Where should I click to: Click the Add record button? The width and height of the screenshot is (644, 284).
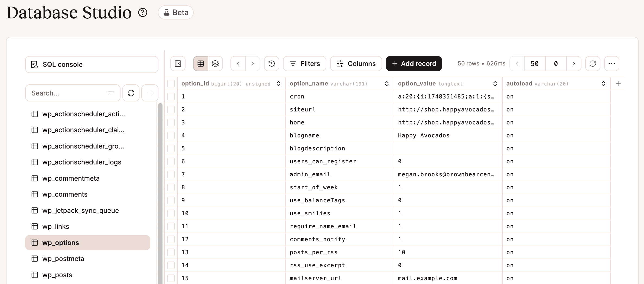coord(414,64)
